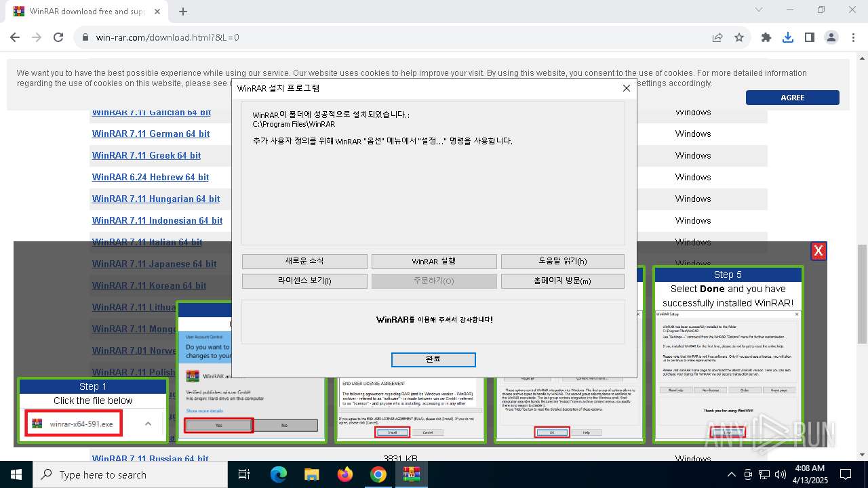This screenshot has height=488, width=868.
Task: Open the WinRAR 7.11 Indonesian 64 bit link
Action: click(x=157, y=220)
